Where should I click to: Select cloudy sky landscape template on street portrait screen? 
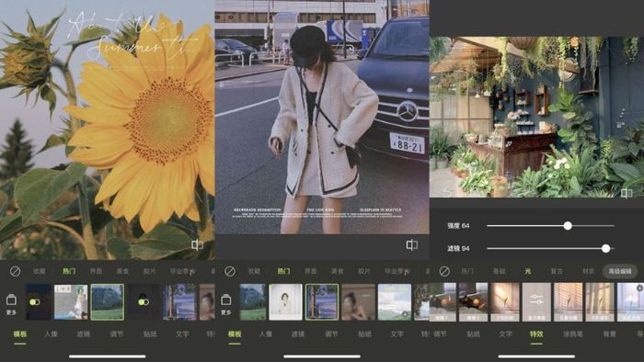coord(395,302)
